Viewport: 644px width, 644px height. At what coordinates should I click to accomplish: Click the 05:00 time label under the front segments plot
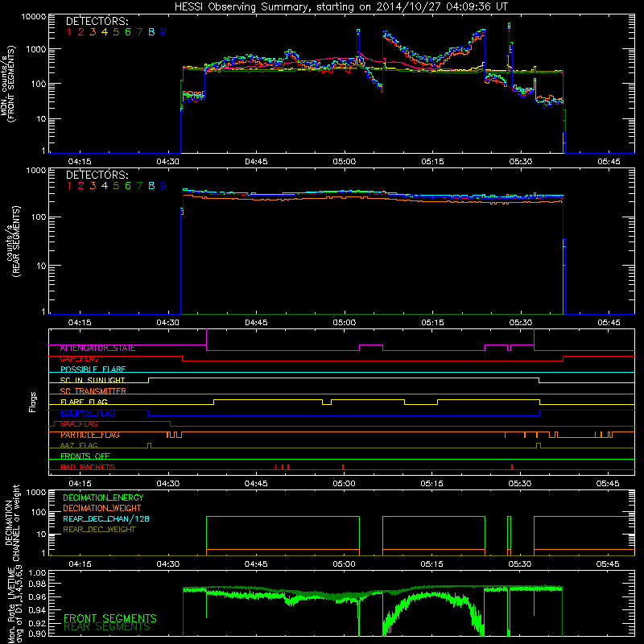coord(345,162)
